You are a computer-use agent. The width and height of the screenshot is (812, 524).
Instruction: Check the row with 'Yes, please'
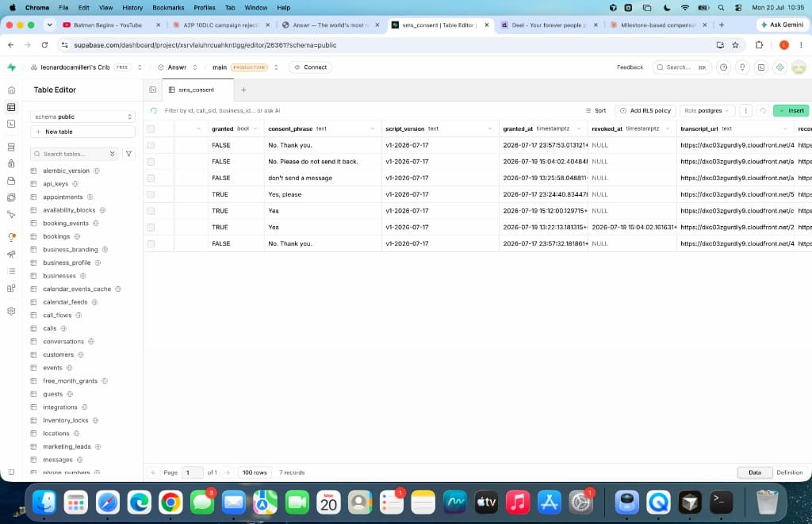pyautogui.click(x=151, y=195)
